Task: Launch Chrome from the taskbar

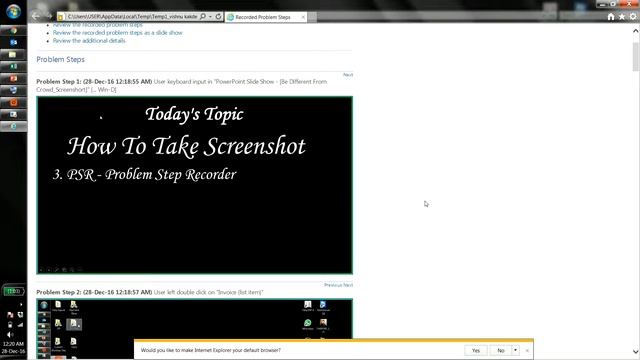Action: [x=13, y=31]
